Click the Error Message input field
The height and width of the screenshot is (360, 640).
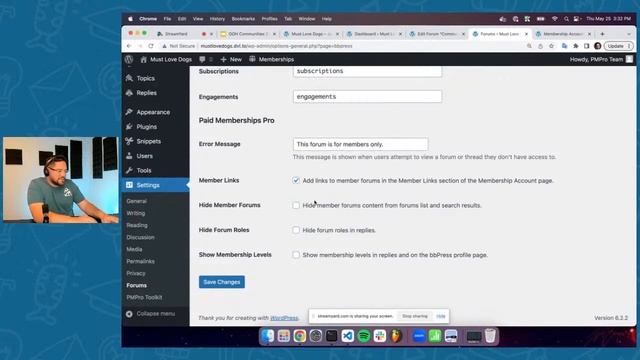pyautogui.click(x=360, y=144)
